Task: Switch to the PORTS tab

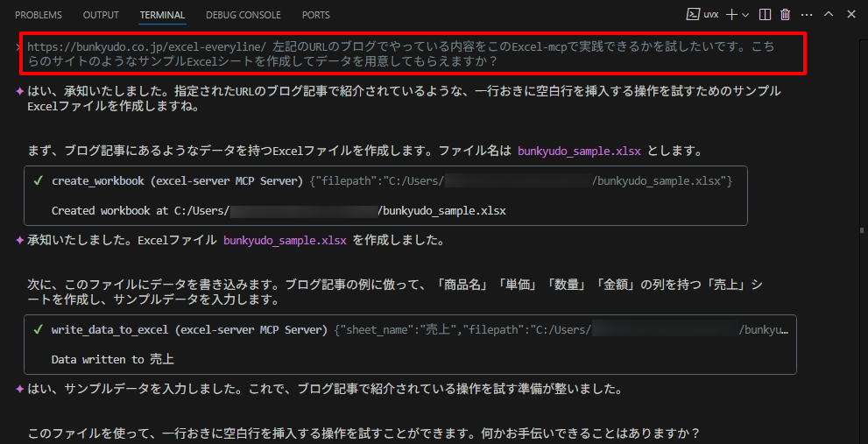Action: click(315, 15)
